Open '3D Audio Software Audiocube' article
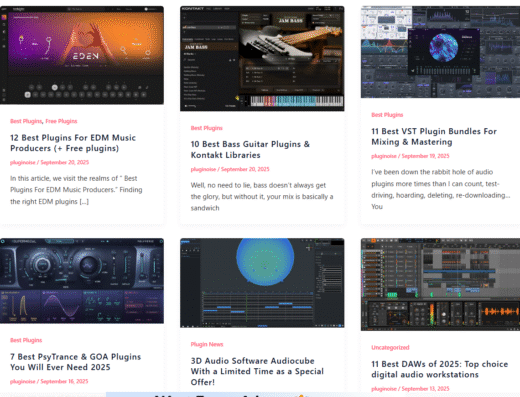Screen dimensions: 520x397 pyautogui.click(x=257, y=371)
